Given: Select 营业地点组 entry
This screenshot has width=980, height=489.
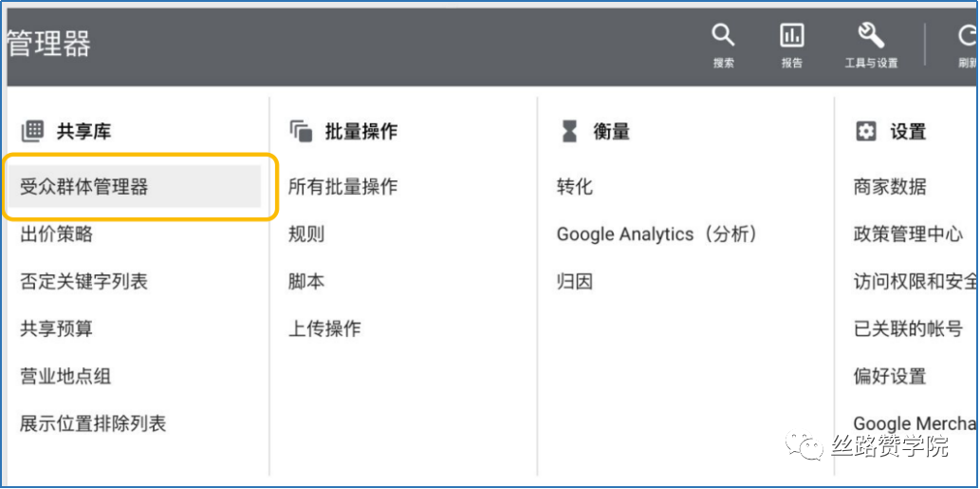Looking at the screenshot, I should coord(65,376).
